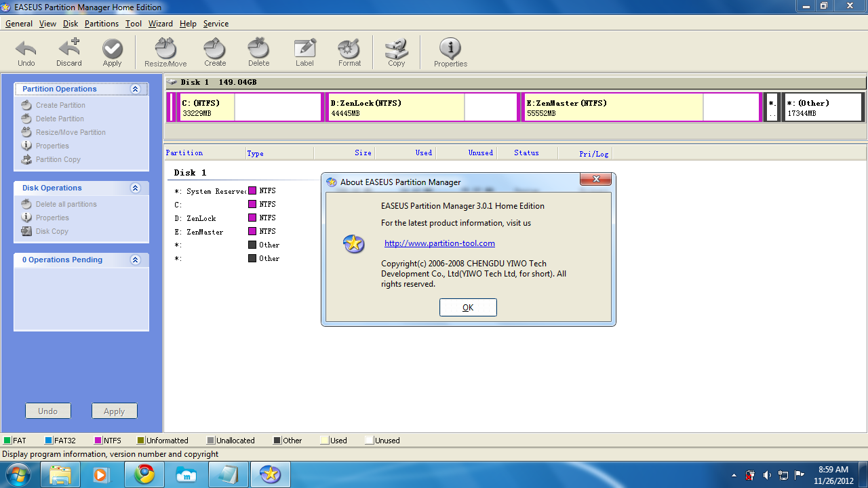The height and width of the screenshot is (488, 868).
Task: Click the Action Center flag tray icon
Action: pyautogui.click(x=800, y=475)
